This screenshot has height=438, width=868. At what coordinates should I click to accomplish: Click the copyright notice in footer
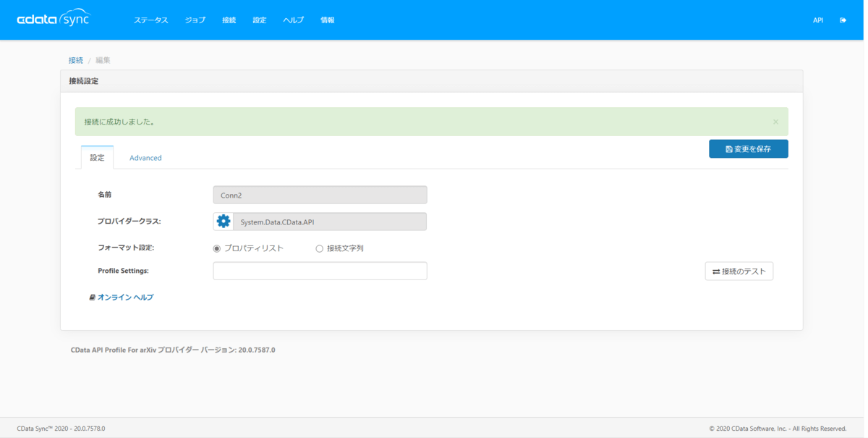point(778,429)
